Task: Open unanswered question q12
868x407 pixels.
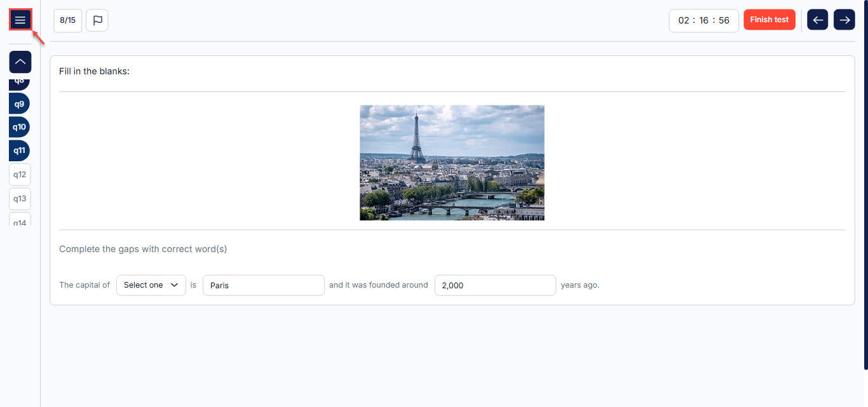Action: [x=20, y=175]
